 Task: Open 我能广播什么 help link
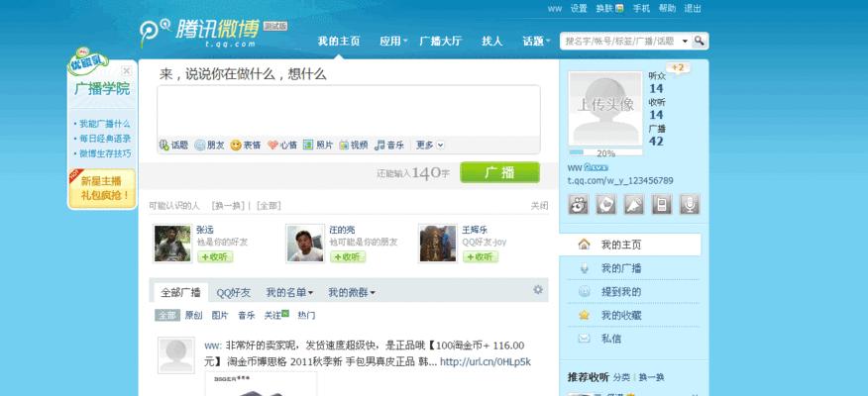(x=104, y=124)
